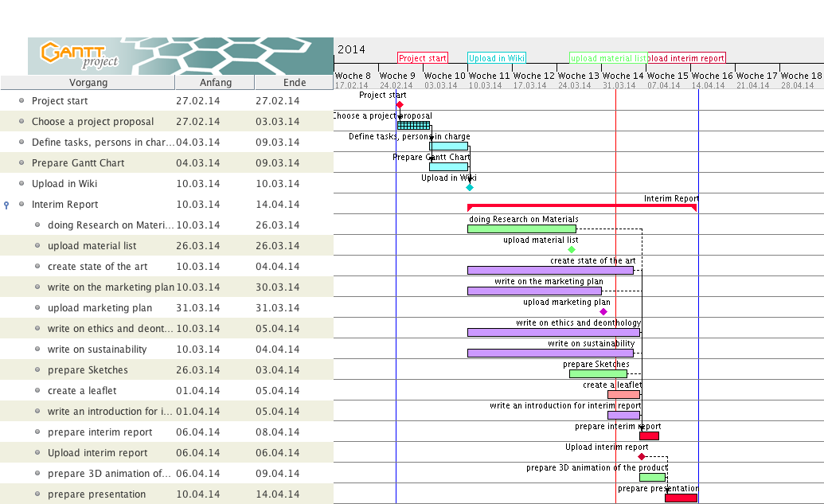
Task: Click the red Project start milestone diamond
Action: coord(400,105)
